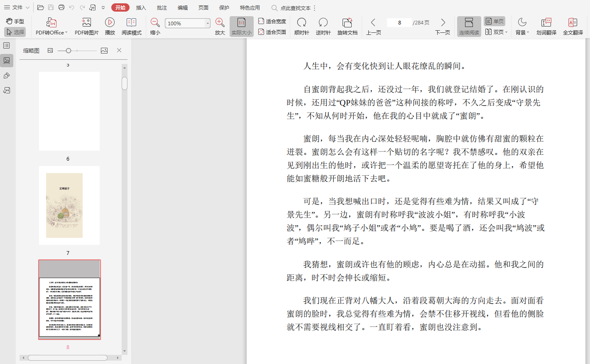Open the 背景 background dropdown
The width and height of the screenshot is (590, 364).
(x=522, y=27)
